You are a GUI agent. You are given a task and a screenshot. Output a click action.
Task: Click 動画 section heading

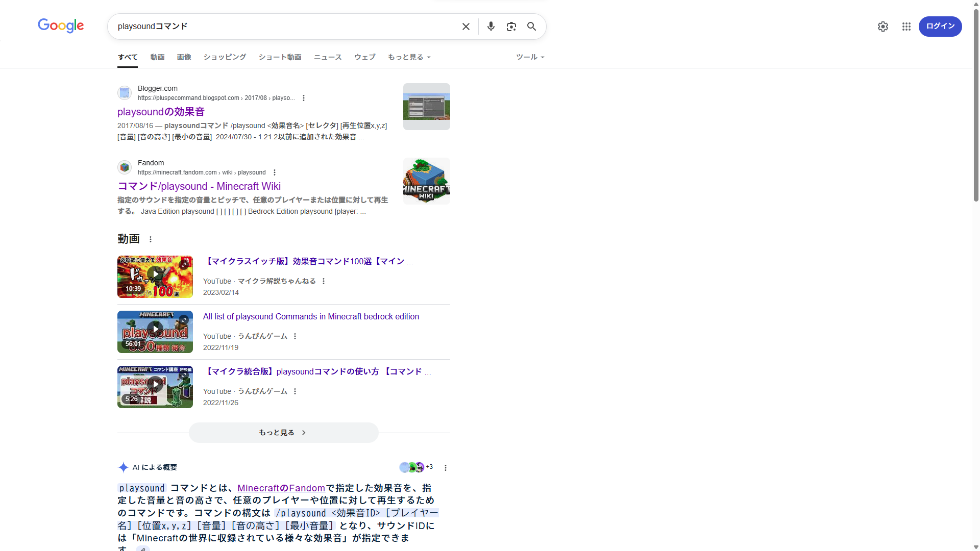tap(129, 239)
